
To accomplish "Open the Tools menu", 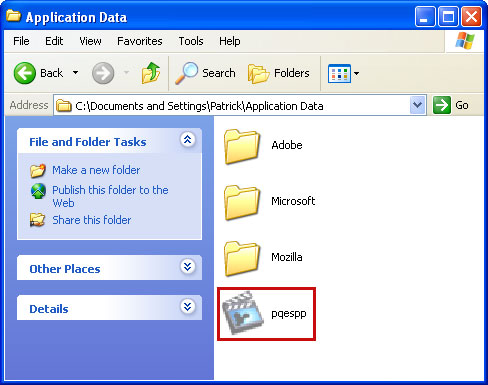I will 191,41.
